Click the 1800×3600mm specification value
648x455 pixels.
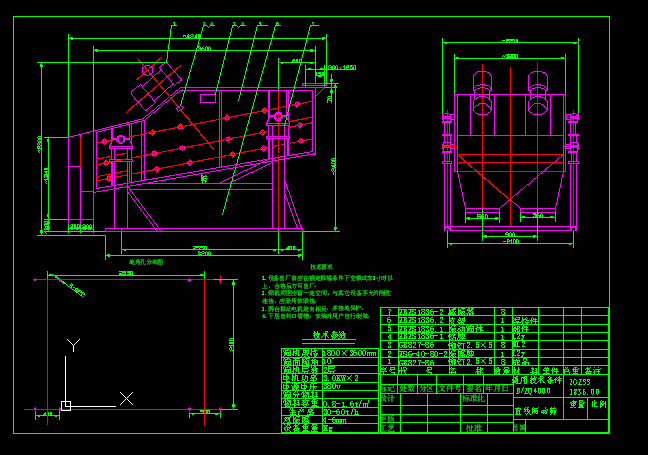click(349, 353)
